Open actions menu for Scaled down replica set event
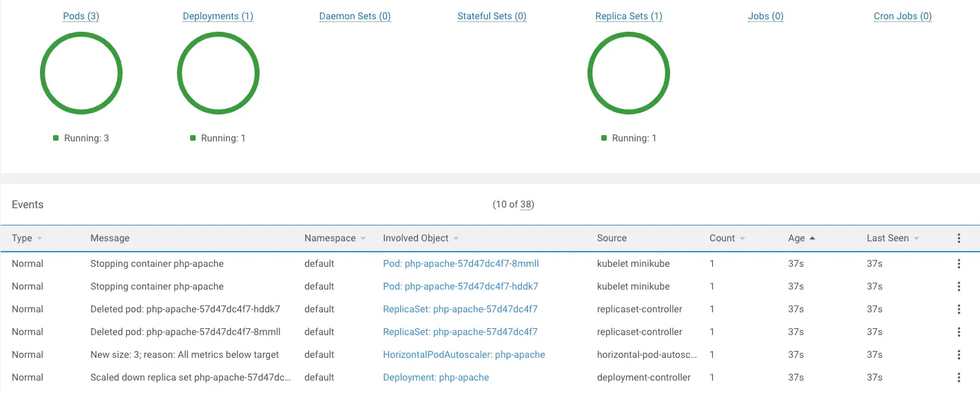 click(x=959, y=378)
